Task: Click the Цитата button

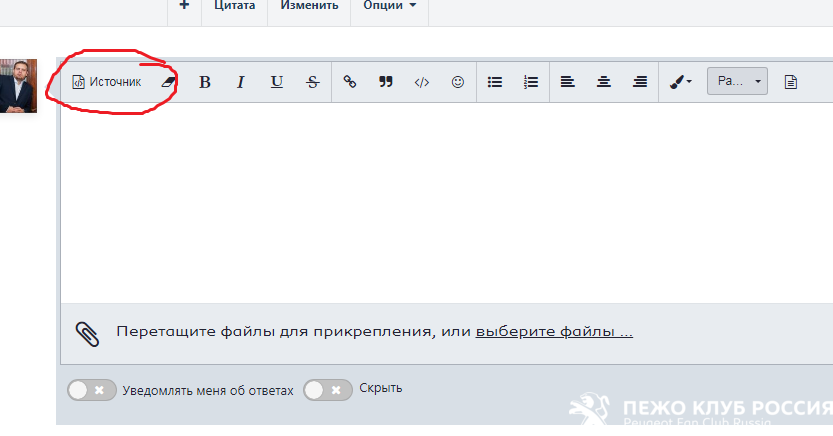Action: point(234,6)
